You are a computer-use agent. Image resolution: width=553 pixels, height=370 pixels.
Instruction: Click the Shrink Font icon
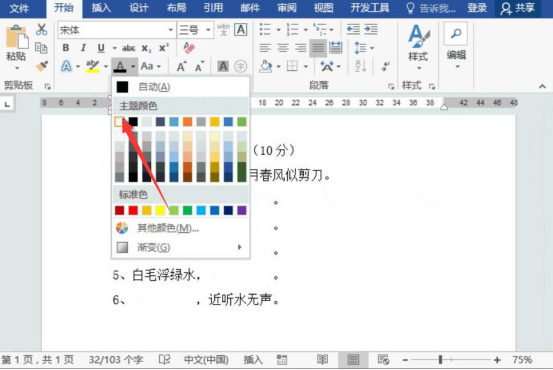point(199,66)
